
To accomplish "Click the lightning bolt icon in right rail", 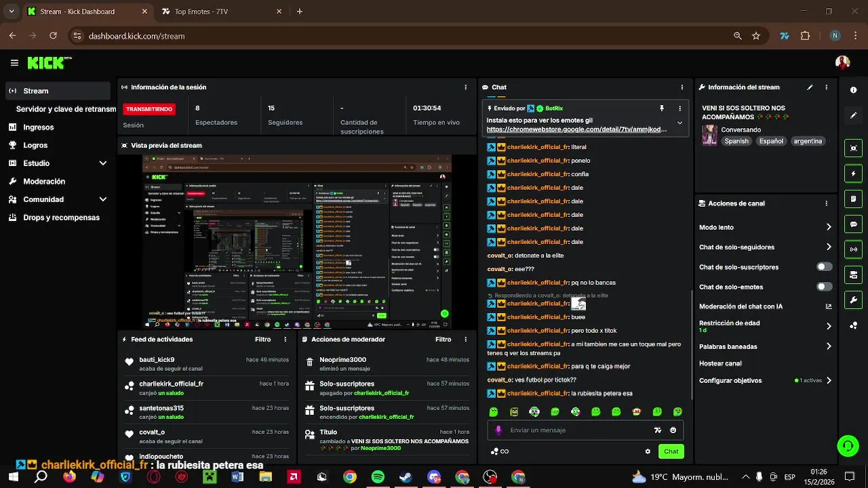I will pos(853,174).
